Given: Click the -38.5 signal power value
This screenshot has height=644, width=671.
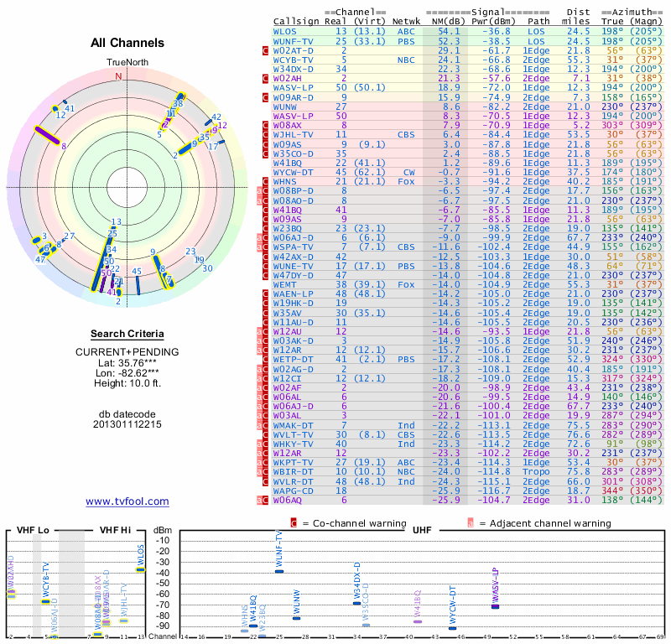Looking at the screenshot, I should 497,41.
